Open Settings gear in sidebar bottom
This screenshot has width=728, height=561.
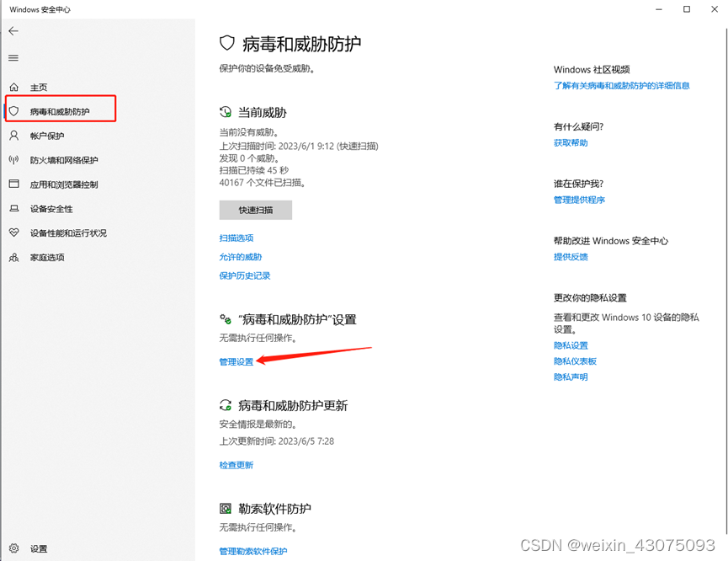pos(13,548)
